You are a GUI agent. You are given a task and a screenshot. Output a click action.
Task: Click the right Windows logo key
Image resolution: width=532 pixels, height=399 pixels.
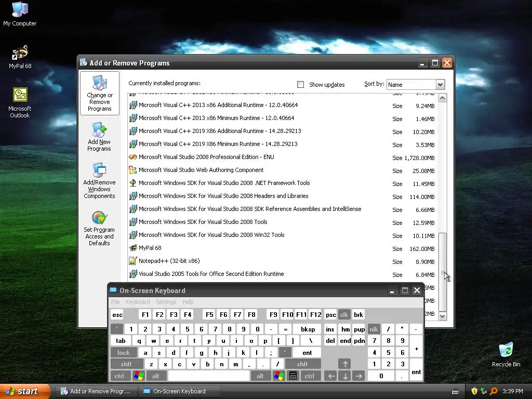coord(279,376)
